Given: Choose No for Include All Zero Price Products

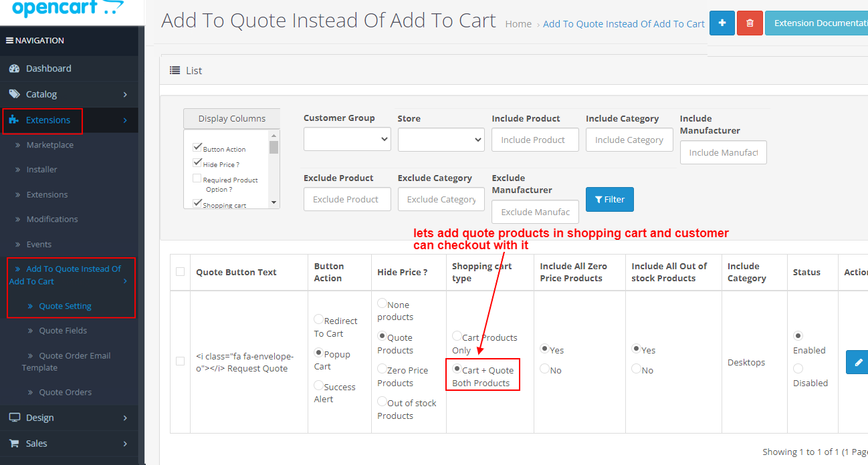Looking at the screenshot, I should [544, 369].
